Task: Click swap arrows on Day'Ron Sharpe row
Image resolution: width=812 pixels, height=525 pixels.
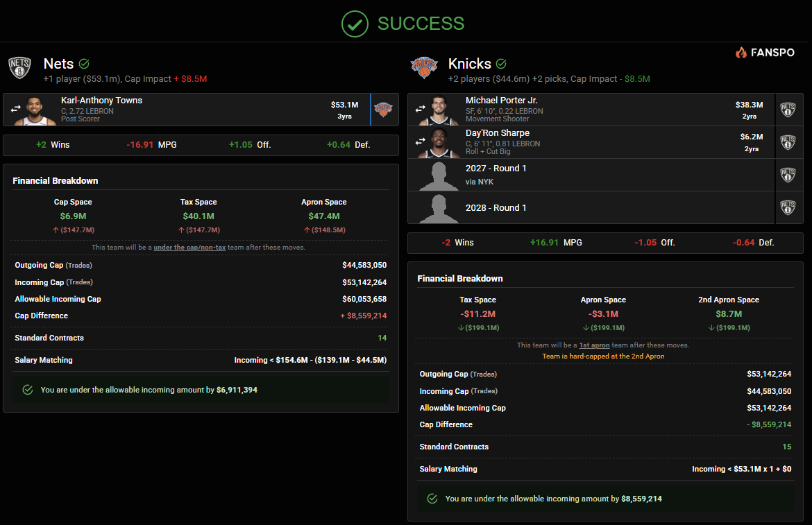Action: (x=420, y=141)
